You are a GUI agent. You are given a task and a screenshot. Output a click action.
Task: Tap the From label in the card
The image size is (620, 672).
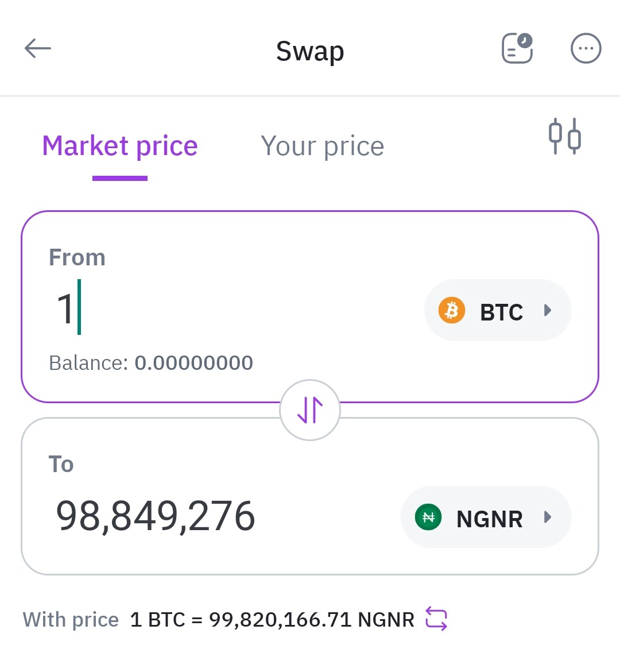coord(77,257)
